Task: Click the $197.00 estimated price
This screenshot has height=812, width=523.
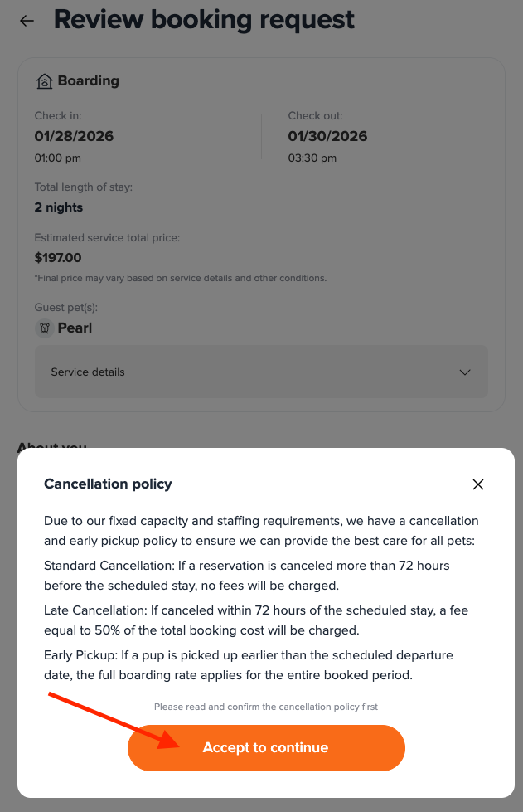Action: point(58,258)
